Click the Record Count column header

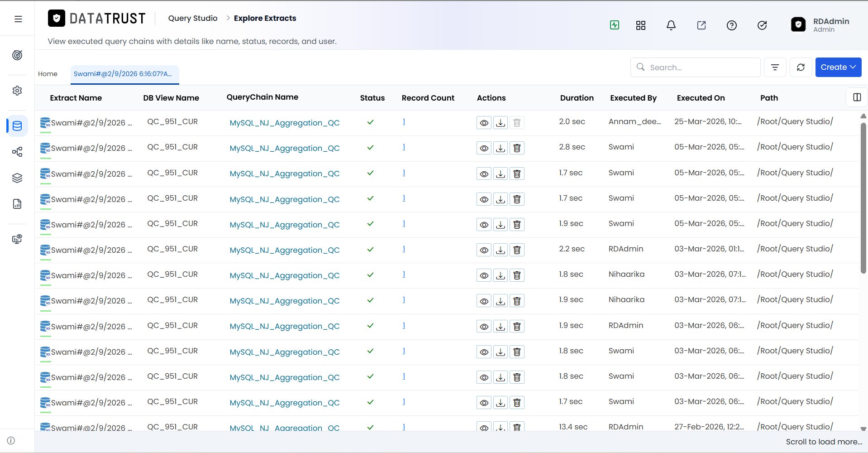428,98
